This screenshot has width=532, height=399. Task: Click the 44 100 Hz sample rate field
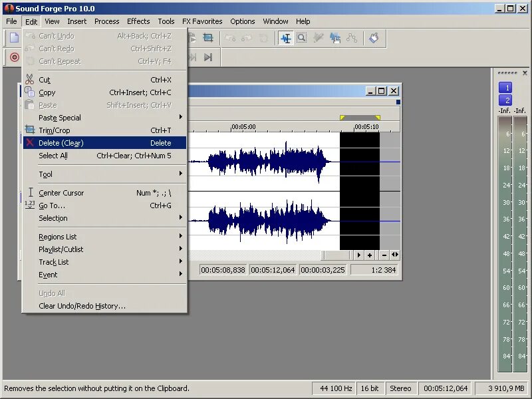(x=334, y=388)
